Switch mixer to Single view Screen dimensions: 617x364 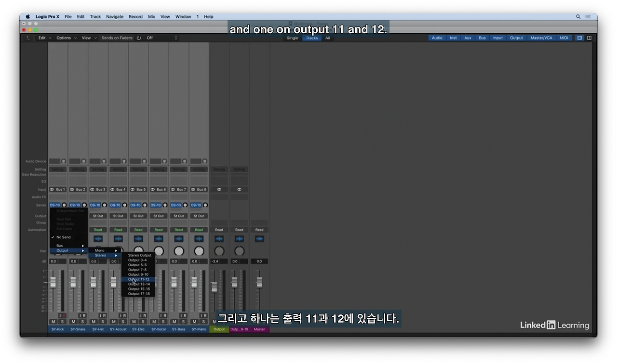point(293,38)
